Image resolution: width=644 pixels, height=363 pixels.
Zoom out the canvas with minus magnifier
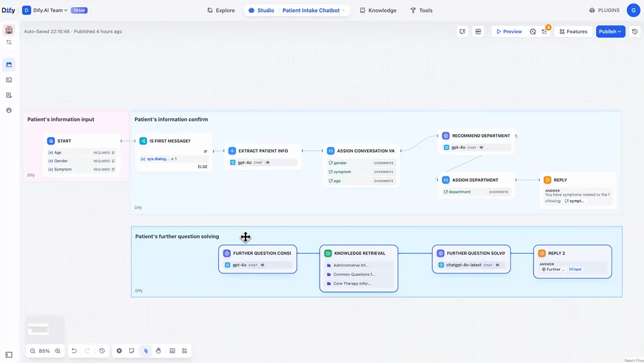pyautogui.click(x=33, y=351)
